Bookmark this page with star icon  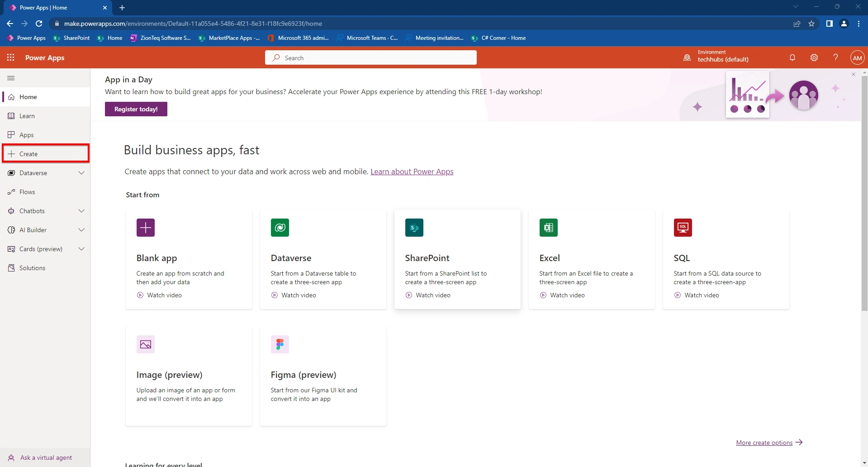click(x=811, y=24)
